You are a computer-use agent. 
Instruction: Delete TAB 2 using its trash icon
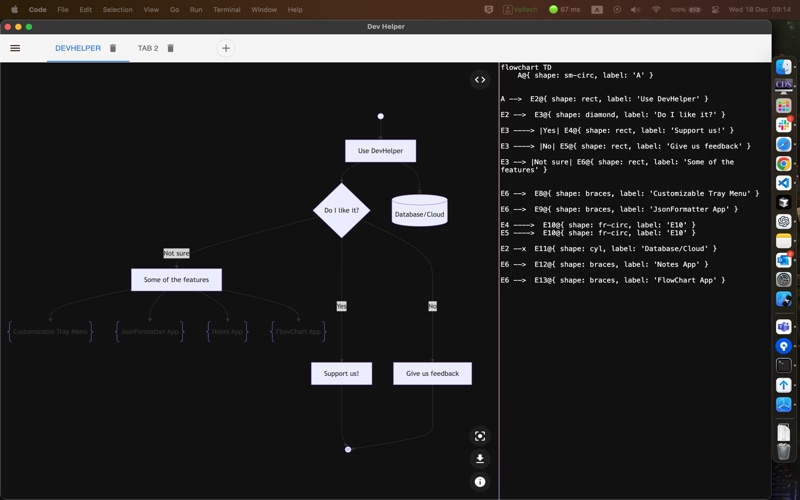pyautogui.click(x=170, y=48)
